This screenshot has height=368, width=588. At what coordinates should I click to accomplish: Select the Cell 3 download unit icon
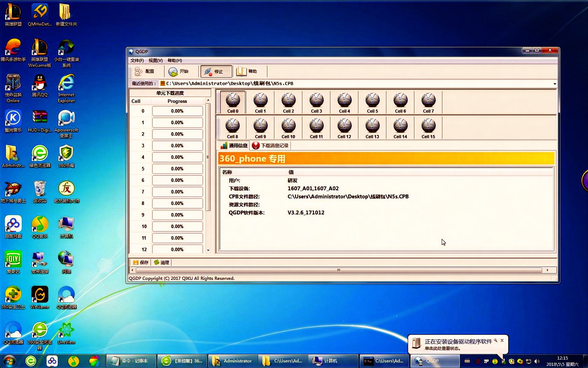click(x=316, y=102)
